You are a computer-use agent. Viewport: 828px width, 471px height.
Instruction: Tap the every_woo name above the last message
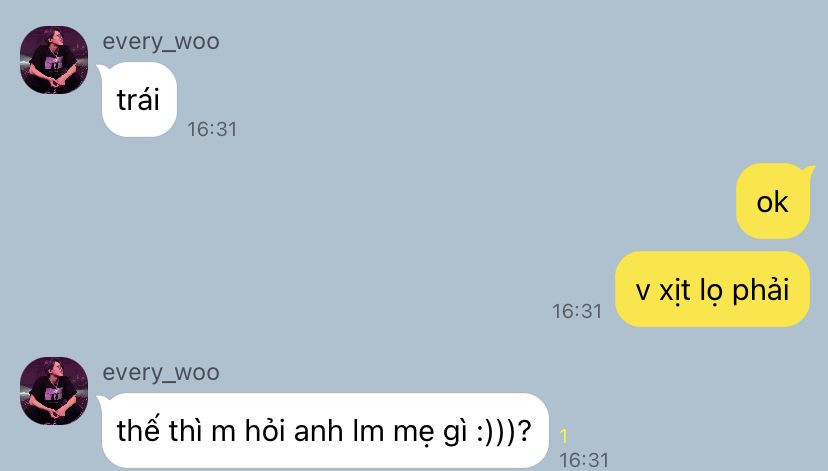[161, 373]
